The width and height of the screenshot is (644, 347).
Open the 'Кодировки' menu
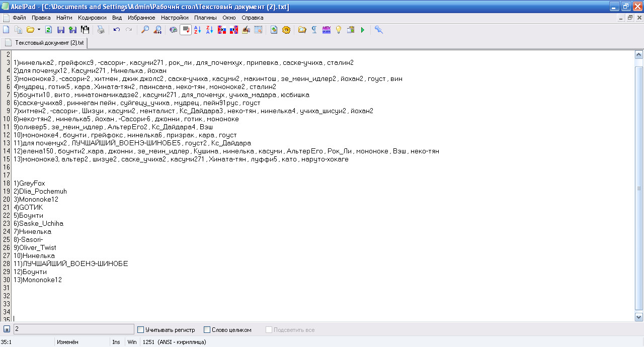click(92, 18)
